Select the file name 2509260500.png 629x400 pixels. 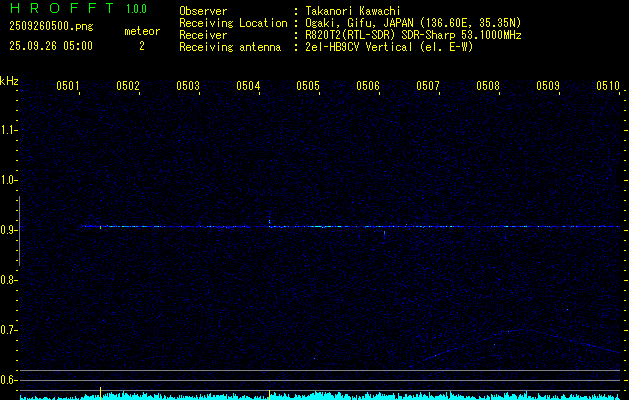(51, 27)
